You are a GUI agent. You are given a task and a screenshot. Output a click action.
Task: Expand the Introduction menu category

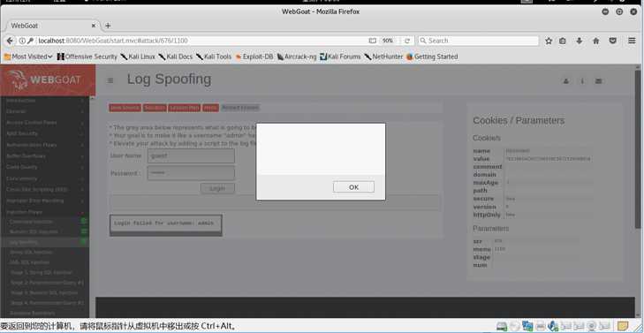[44, 100]
